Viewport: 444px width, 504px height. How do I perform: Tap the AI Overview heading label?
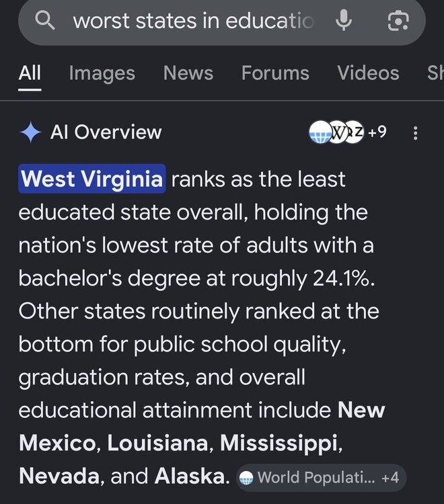[x=106, y=132]
